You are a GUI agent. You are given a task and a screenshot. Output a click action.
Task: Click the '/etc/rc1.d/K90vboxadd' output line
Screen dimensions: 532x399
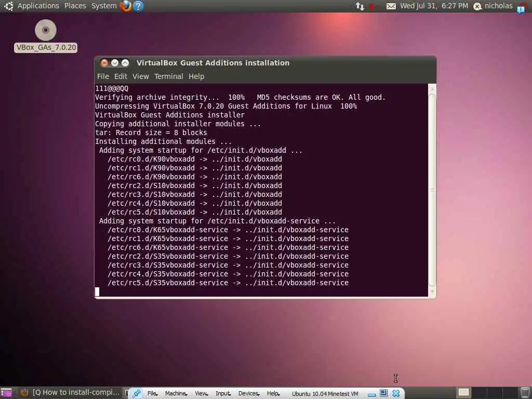(195, 168)
